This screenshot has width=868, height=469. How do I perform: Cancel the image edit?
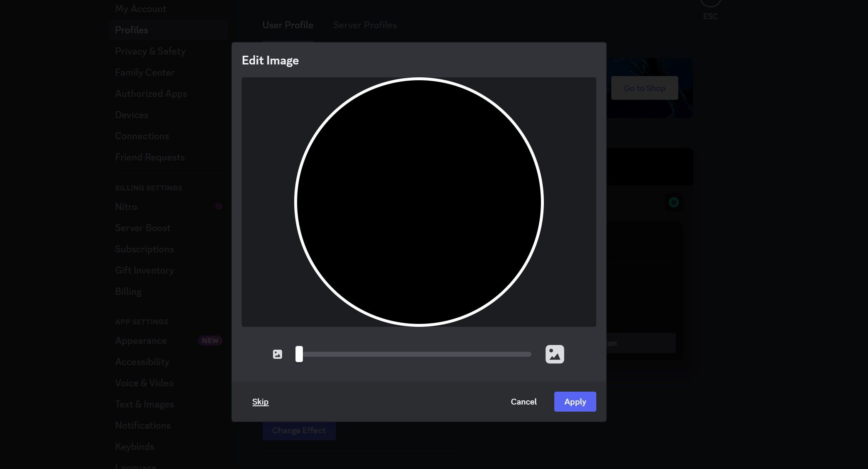click(x=523, y=402)
